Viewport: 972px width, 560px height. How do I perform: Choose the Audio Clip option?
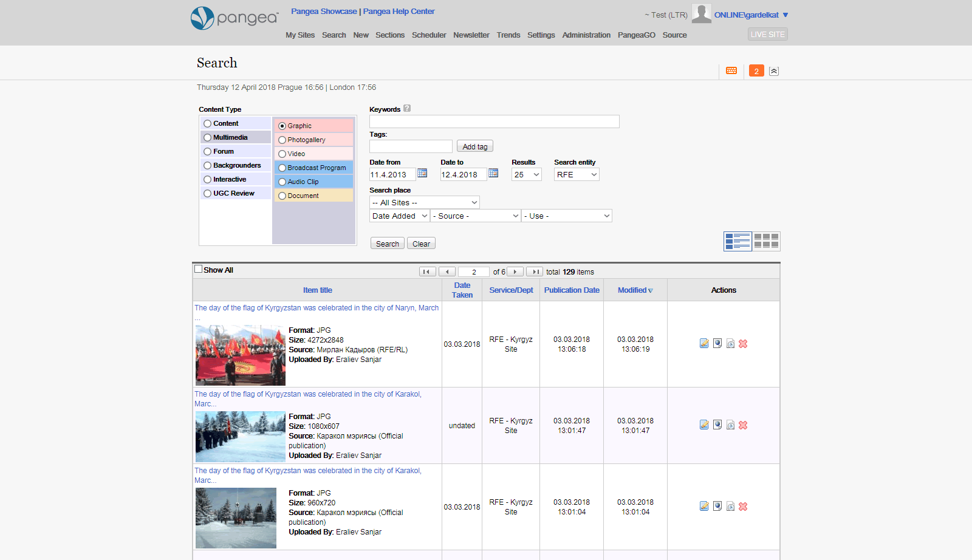[282, 182]
